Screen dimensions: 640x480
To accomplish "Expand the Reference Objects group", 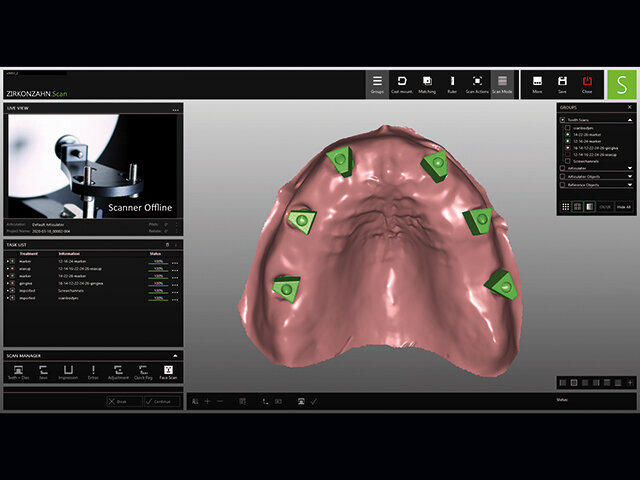I will point(630,186).
